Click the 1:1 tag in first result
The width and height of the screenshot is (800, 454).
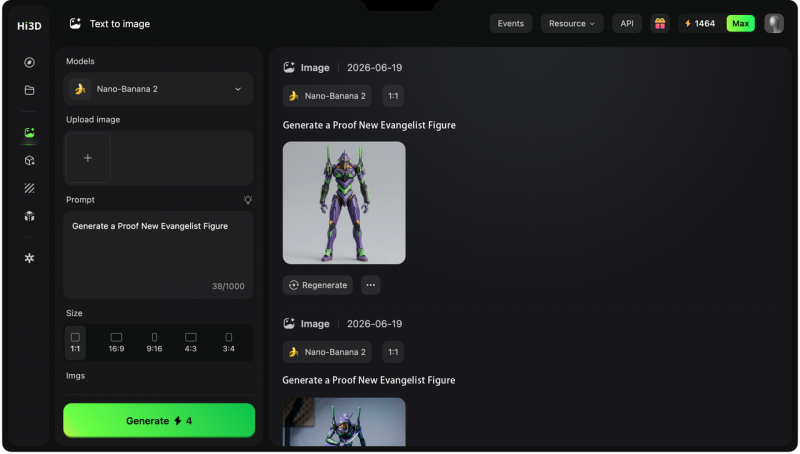point(393,96)
